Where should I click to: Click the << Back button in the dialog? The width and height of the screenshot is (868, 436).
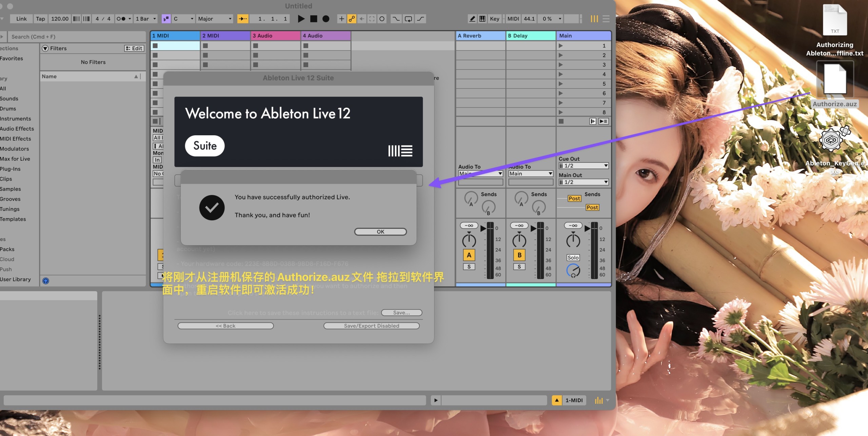[225, 325]
